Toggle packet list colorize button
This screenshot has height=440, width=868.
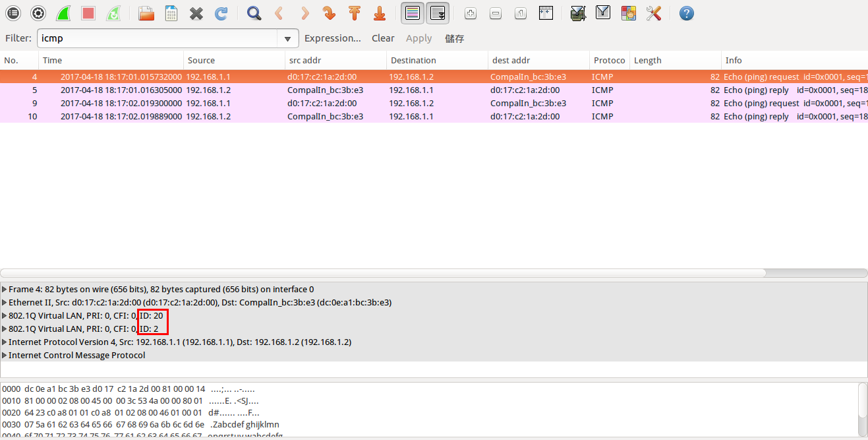point(413,13)
